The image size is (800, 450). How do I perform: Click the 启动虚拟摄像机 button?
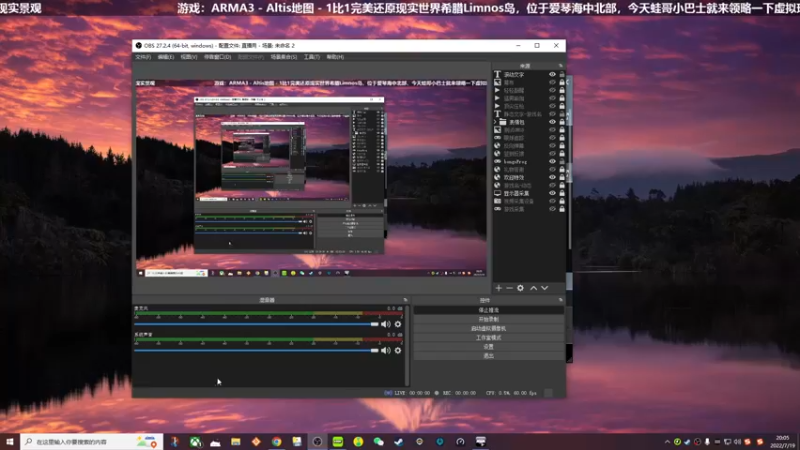tap(489, 329)
